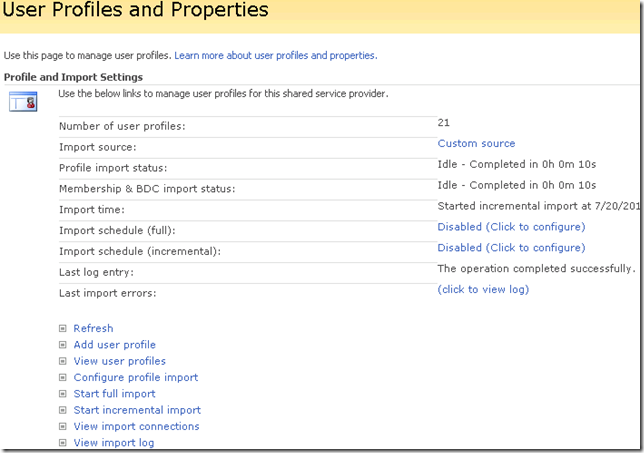Open the View import connections link
The image size is (644, 453).
pos(136,426)
